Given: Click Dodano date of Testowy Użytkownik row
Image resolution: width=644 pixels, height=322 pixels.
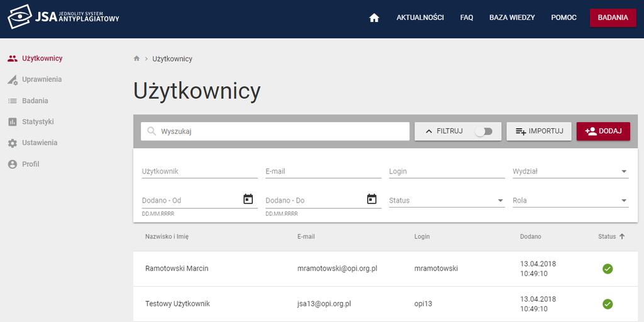Looking at the screenshot, I should [x=538, y=304].
